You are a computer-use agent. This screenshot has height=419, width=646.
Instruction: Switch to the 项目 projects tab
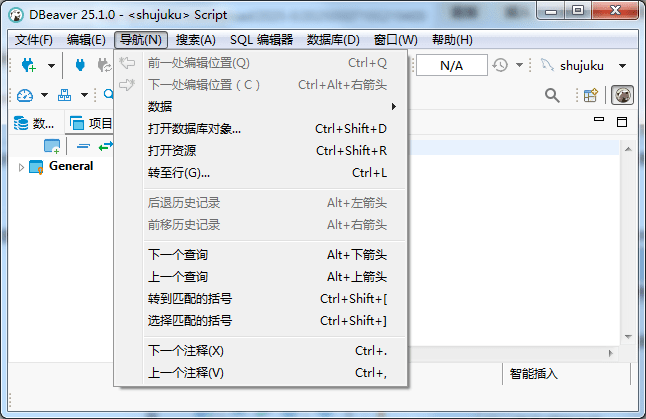coord(91,123)
